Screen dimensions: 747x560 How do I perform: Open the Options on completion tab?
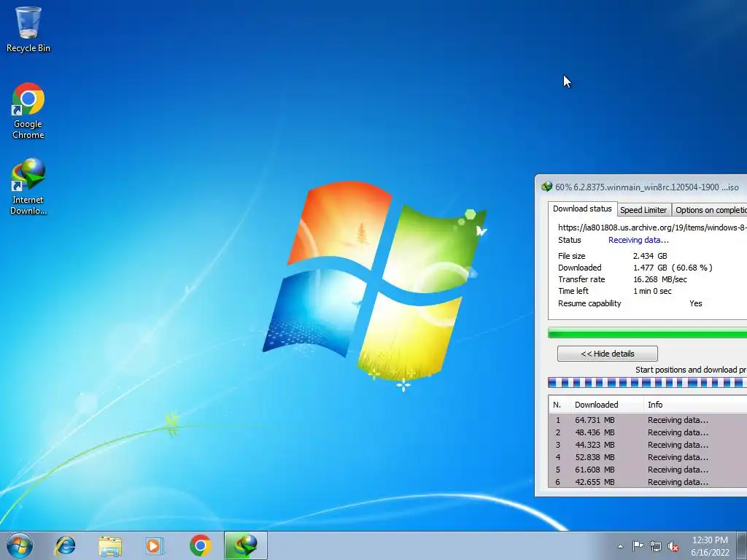710,210
